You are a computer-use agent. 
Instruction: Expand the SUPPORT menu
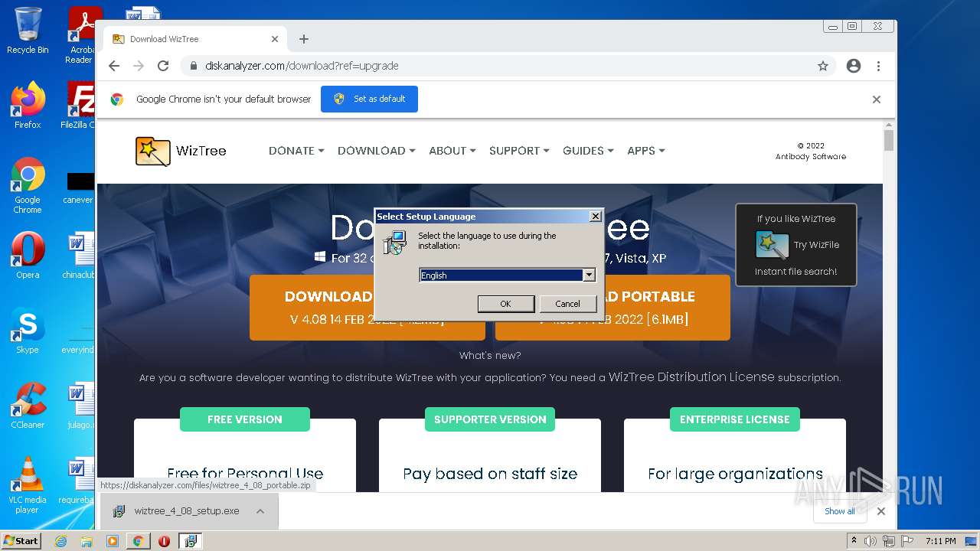[x=519, y=151]
